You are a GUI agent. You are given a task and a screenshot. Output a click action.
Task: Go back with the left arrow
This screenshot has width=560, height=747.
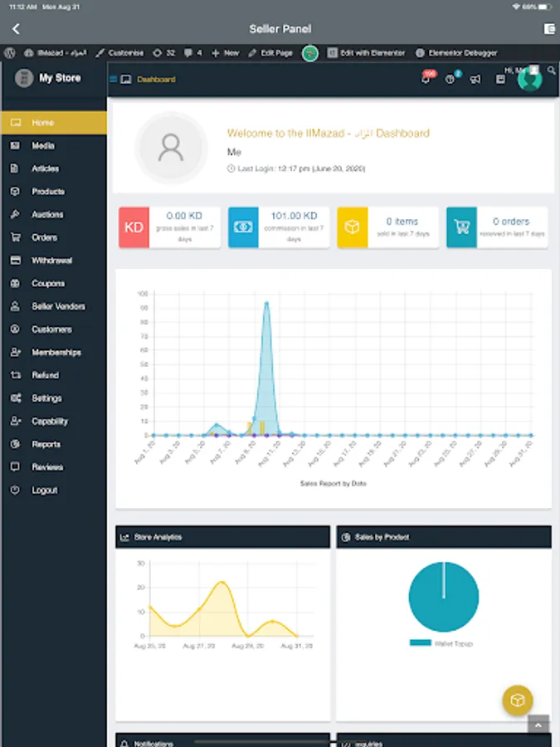[16, 29]
